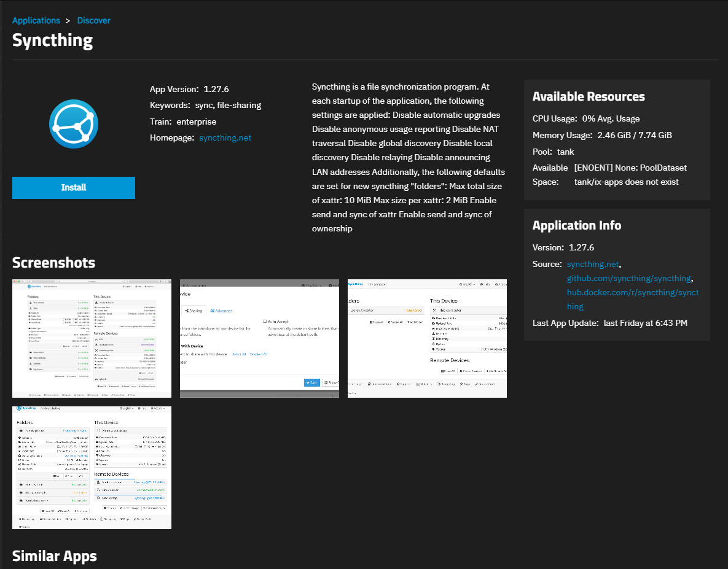This screenshot has height=569, width=728.
Task: Click the Available Resources card heading
Action: 589,96
